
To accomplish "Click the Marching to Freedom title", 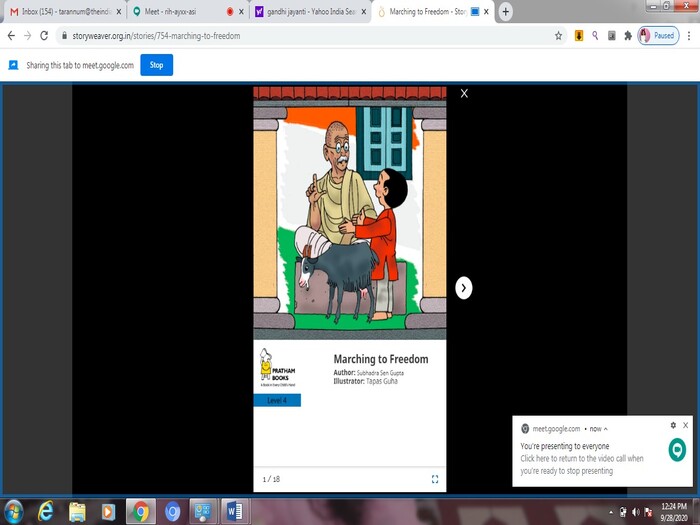I will click(381, 359).
